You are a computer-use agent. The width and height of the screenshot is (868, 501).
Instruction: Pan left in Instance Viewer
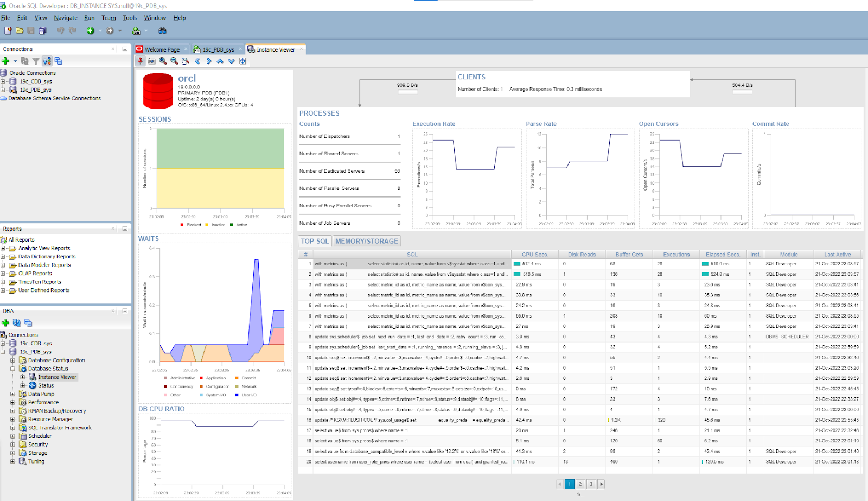point(197,61)
